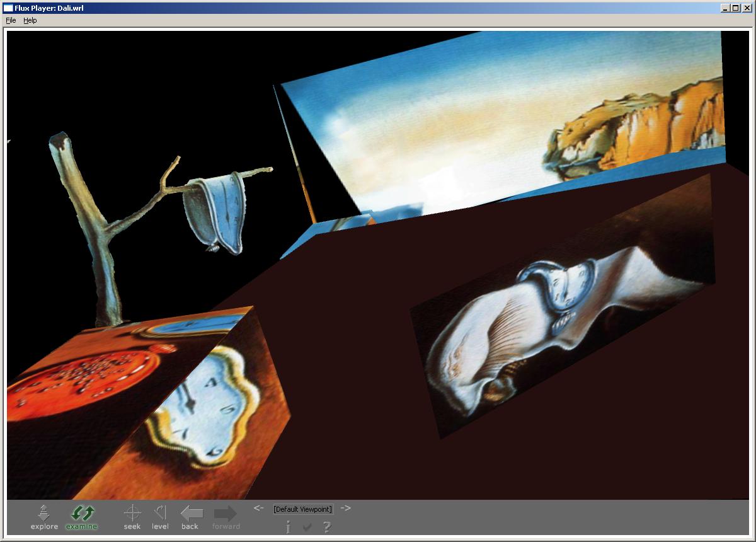Open the question mark help icon

pyautogui.click(x=326, y=526)
